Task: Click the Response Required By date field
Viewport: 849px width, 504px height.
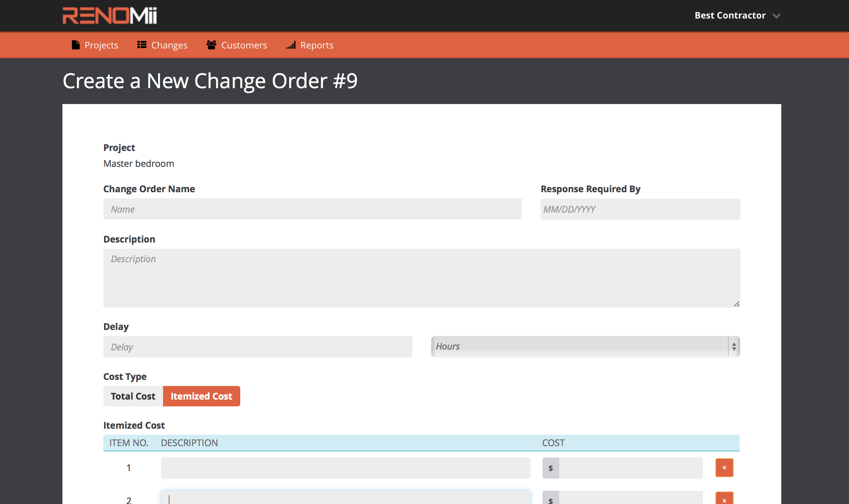Action: (x=640, y=209)
